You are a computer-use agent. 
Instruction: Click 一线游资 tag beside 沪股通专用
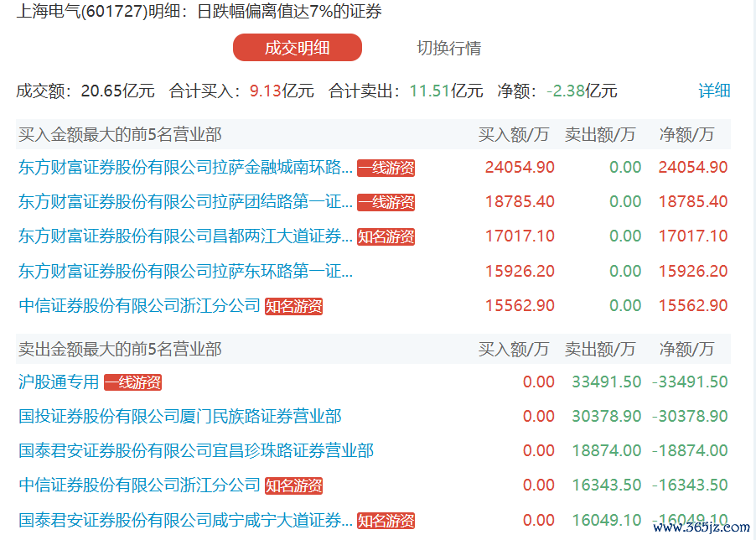click(x=132, y=382)
